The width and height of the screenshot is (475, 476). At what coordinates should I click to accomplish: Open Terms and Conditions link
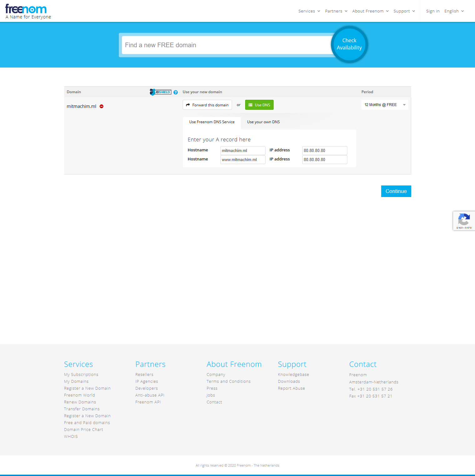point(229,381)
